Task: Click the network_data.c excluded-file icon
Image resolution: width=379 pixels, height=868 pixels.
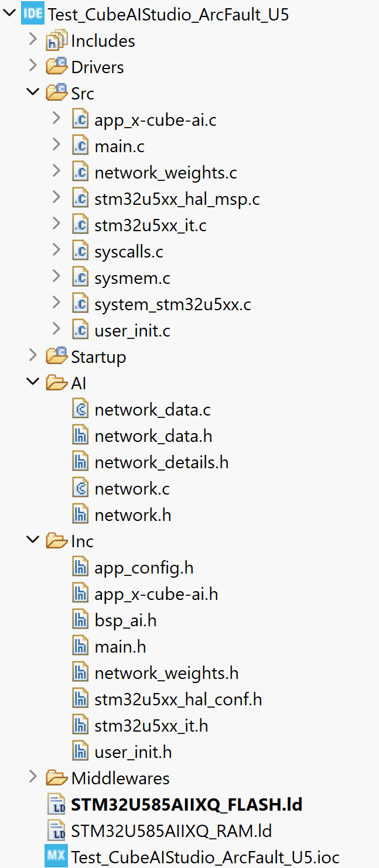Action: (80, 409)
